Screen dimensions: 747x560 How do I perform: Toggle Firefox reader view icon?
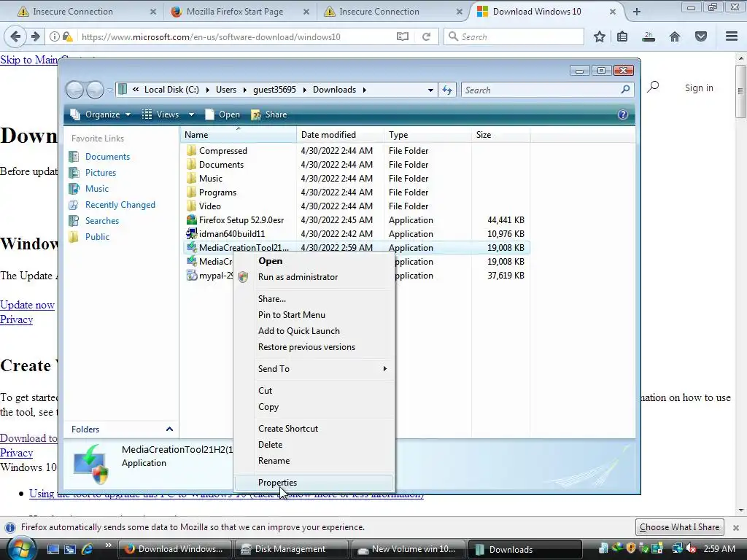click(x=403, y=36)
